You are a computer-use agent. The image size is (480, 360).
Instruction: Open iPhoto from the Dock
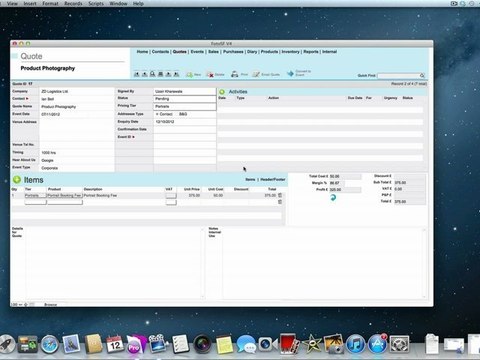pyautogui.click(x=333, y=344)
